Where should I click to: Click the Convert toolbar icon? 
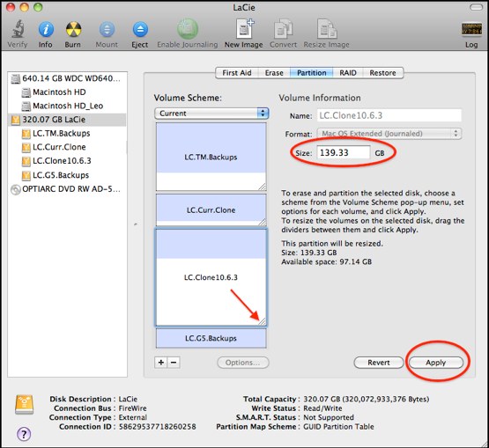pyautogui.click(x=283, y=29)
